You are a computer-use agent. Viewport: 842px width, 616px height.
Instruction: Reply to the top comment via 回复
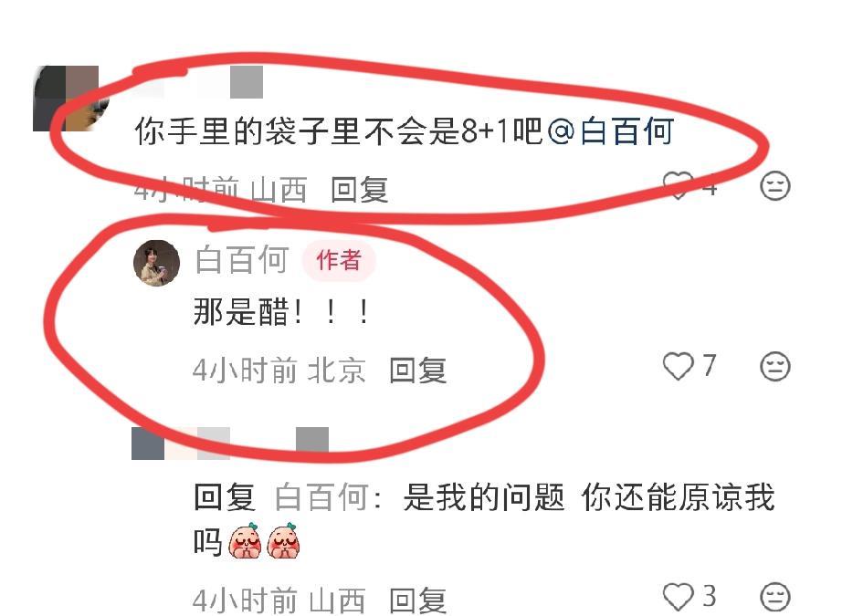click(359, 190)
